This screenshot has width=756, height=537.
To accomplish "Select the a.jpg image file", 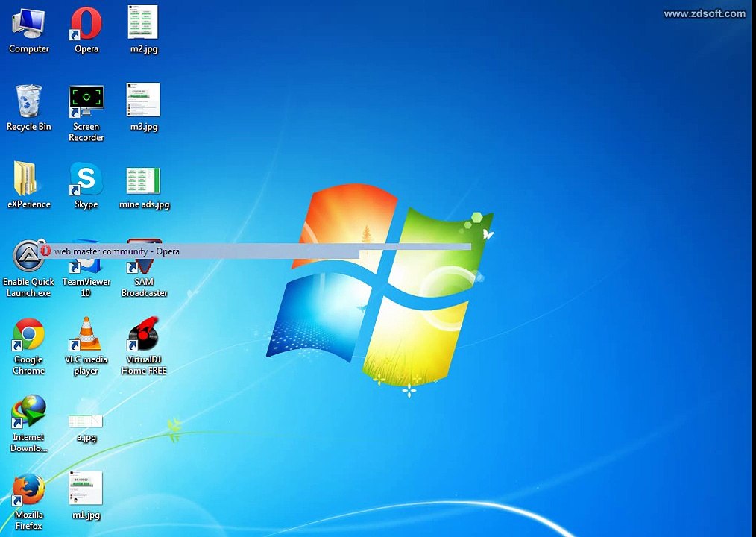I will coord(86,428).
